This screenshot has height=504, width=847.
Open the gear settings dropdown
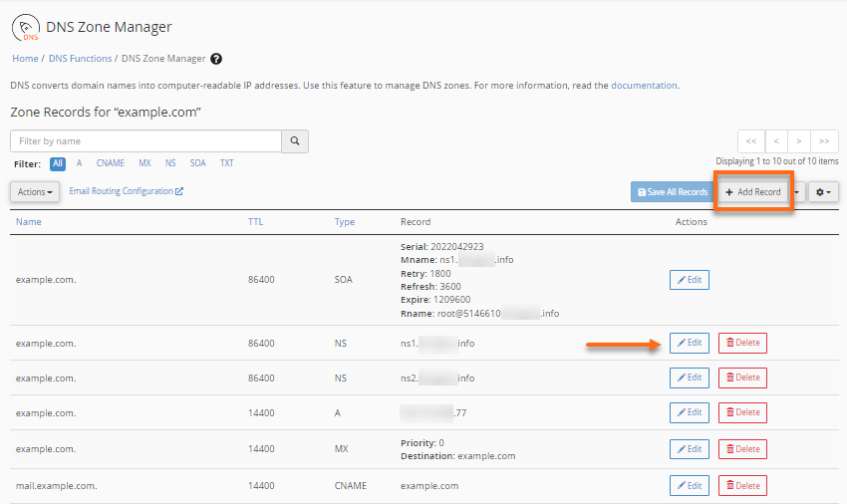822,191
